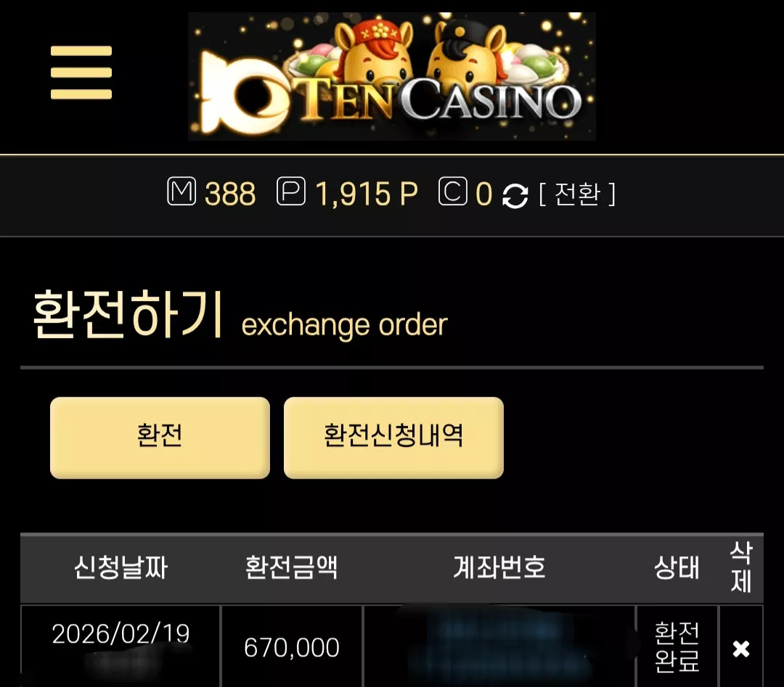Open the hamburger menu

point(81,73)
